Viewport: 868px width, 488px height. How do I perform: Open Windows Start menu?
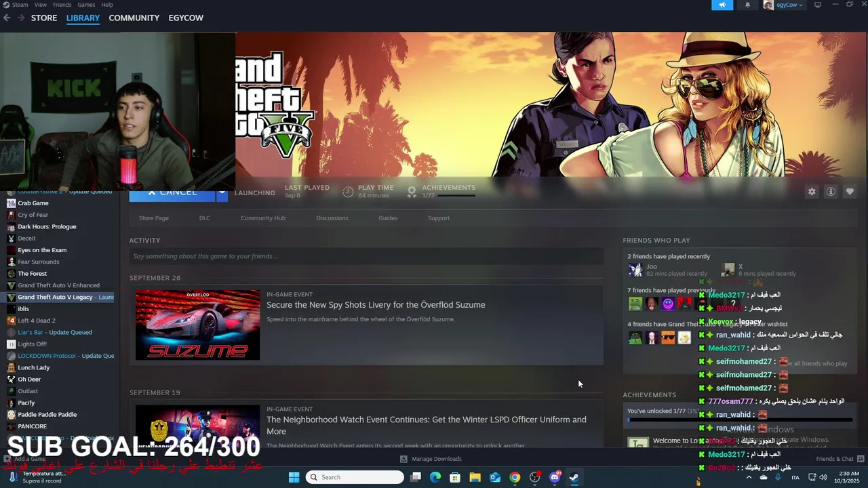click(294, 477)
